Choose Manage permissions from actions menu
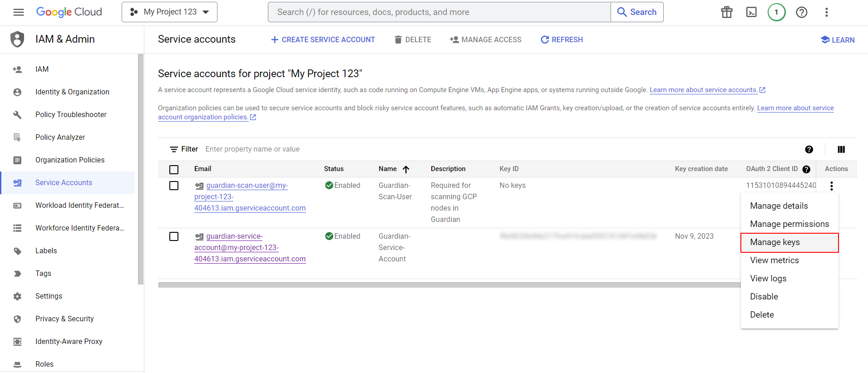The image size is (868, 373). point(789,224)
